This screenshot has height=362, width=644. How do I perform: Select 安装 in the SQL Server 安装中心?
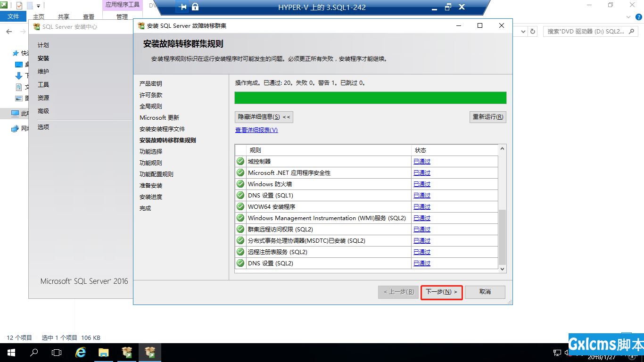[x=43, y=58]
